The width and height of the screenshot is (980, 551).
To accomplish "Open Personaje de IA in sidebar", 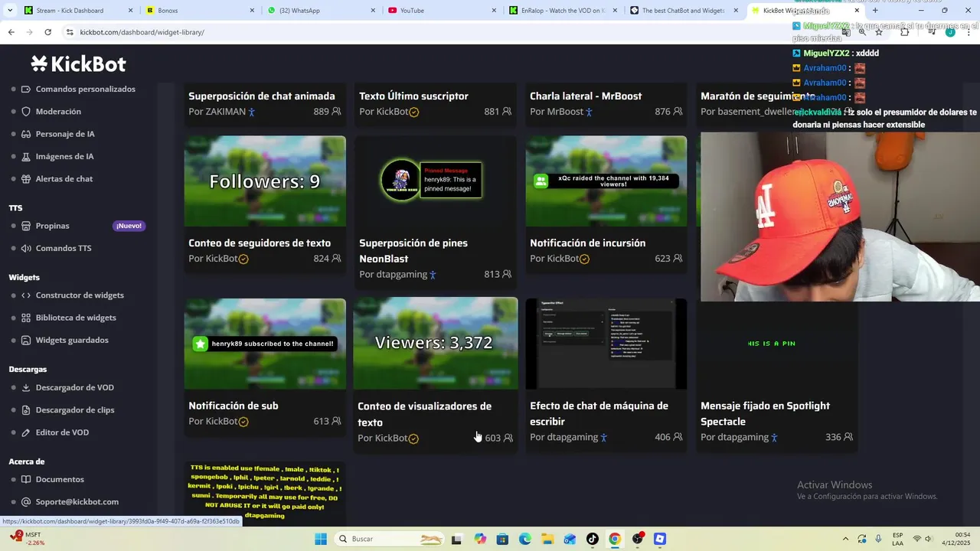I will coord(65,134).
